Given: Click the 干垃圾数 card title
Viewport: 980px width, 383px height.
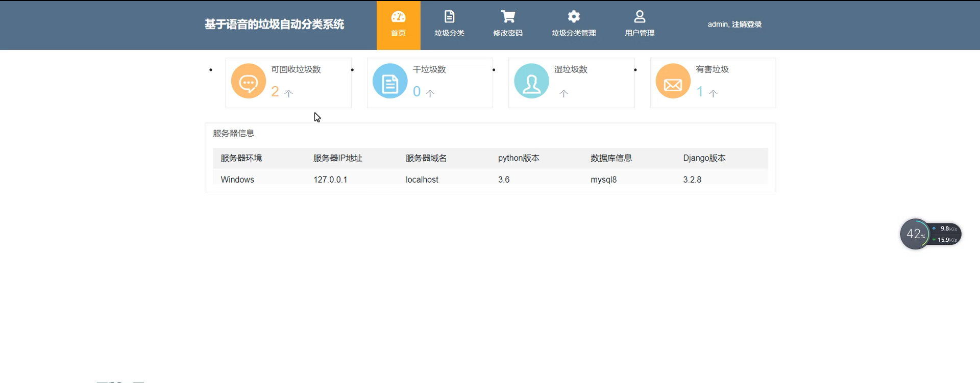Looking at the screenshot, I should coord(429,69).
